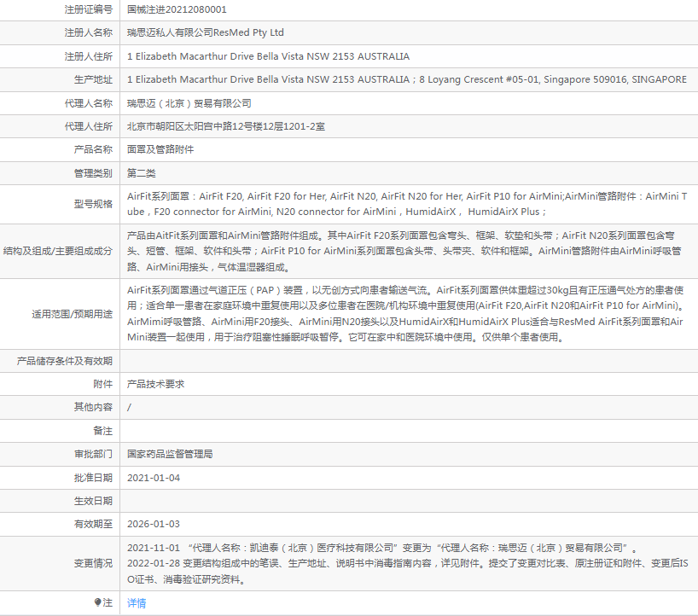This screenshot has height=616, width=698.
Task: Click the 注册人住所 address value
Action: pyautogui.click(x=268, y=56)
